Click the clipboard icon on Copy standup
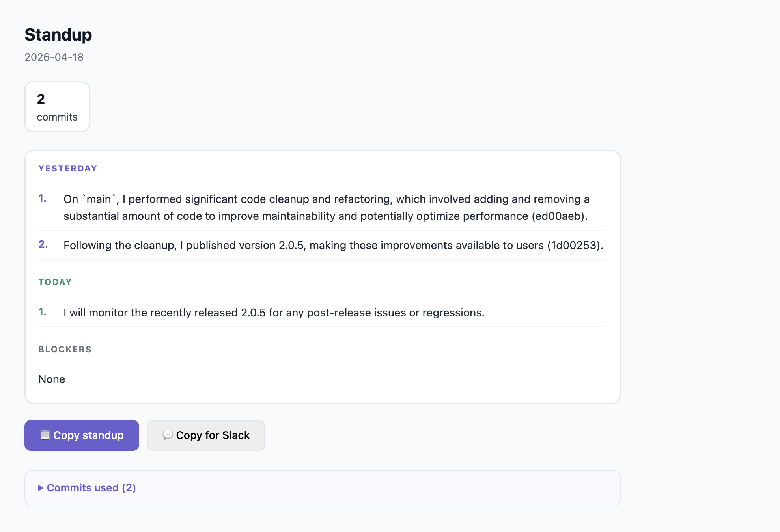Screen dimensions: 780x532 click(x=45, y=435)
